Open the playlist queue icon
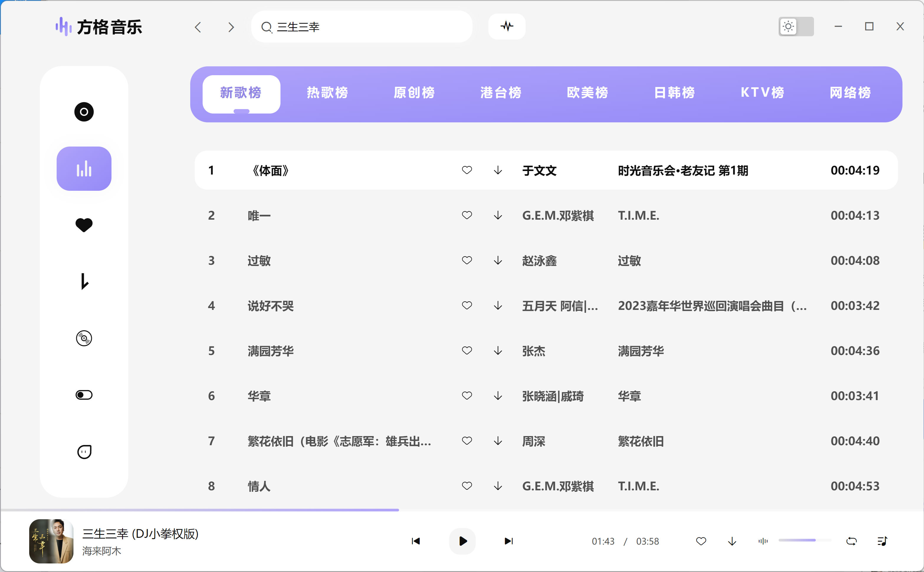The height and width of the screenshot is (572, 924). pos(882,541)
